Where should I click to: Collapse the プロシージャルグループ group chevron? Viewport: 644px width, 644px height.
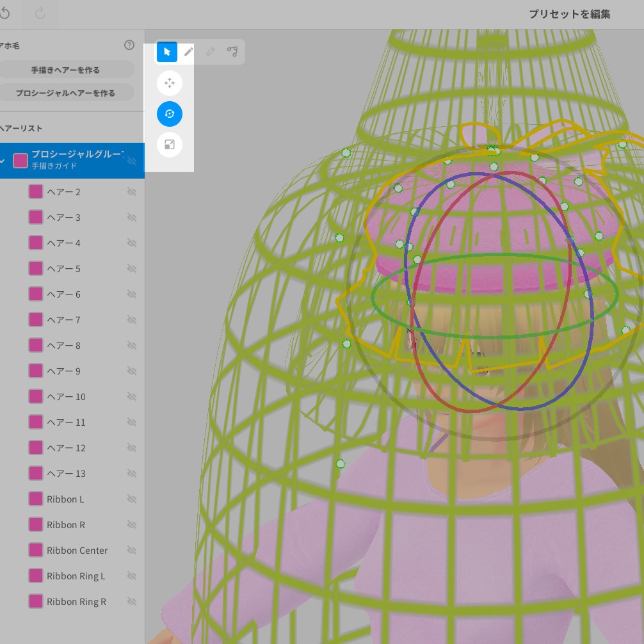tap(3, 161)
